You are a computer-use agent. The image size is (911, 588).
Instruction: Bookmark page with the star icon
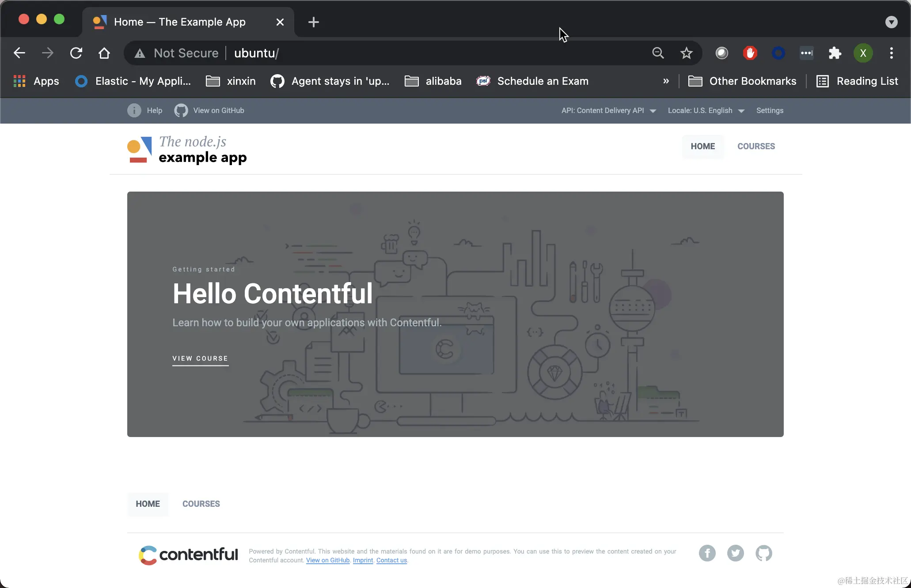tap(686, 53)
